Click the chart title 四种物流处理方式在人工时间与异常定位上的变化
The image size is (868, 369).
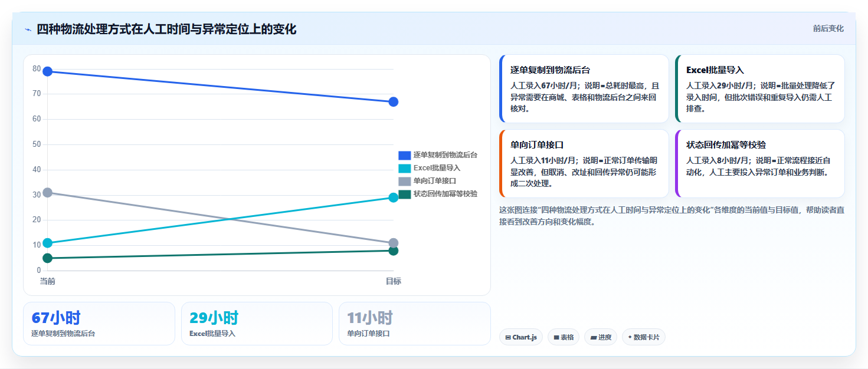166,29
